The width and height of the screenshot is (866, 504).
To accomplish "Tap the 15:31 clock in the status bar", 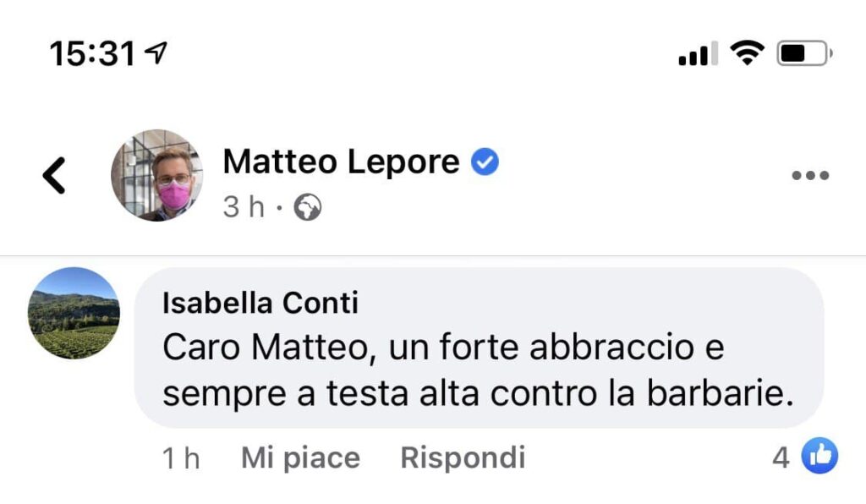I will pos(92,55).
